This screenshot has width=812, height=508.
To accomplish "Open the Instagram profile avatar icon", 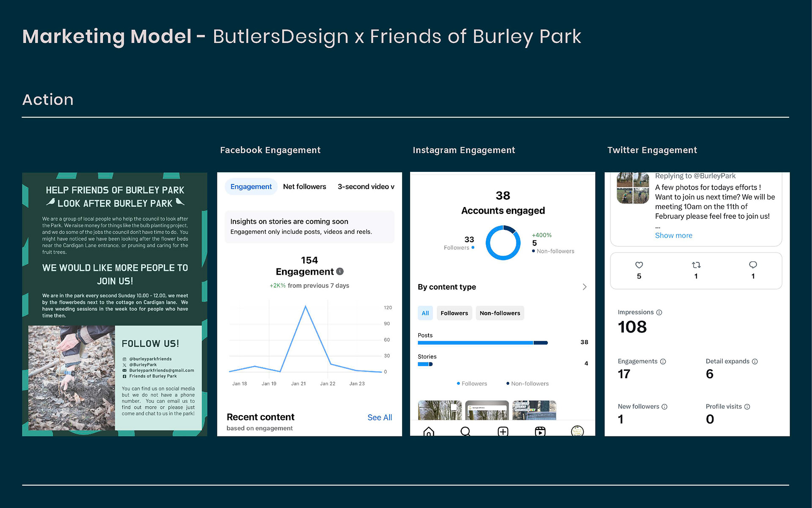I will coord(577,431).
